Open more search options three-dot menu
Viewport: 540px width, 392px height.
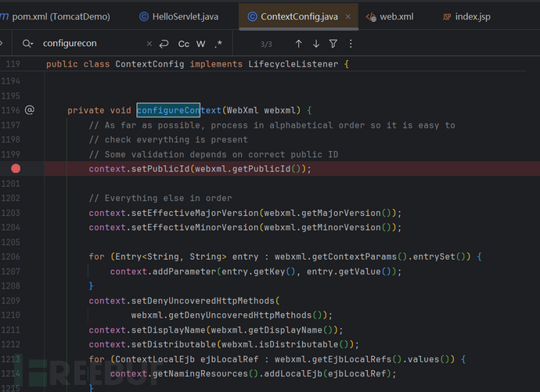click(x=351, y=44)
